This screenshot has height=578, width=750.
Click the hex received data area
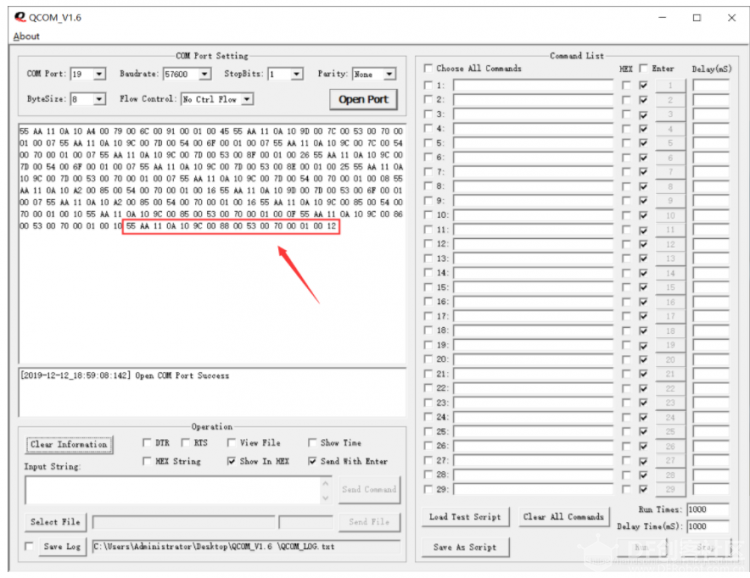pos(211,244)
